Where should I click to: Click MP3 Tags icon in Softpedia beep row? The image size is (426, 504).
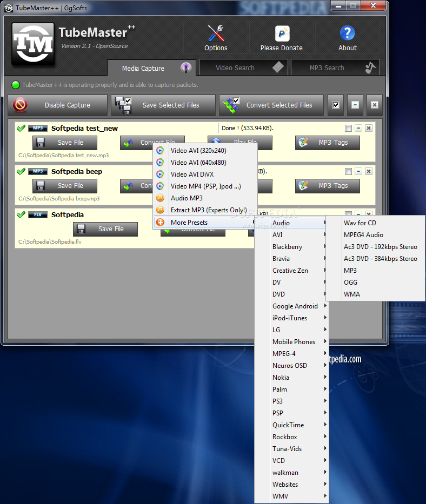303,185
